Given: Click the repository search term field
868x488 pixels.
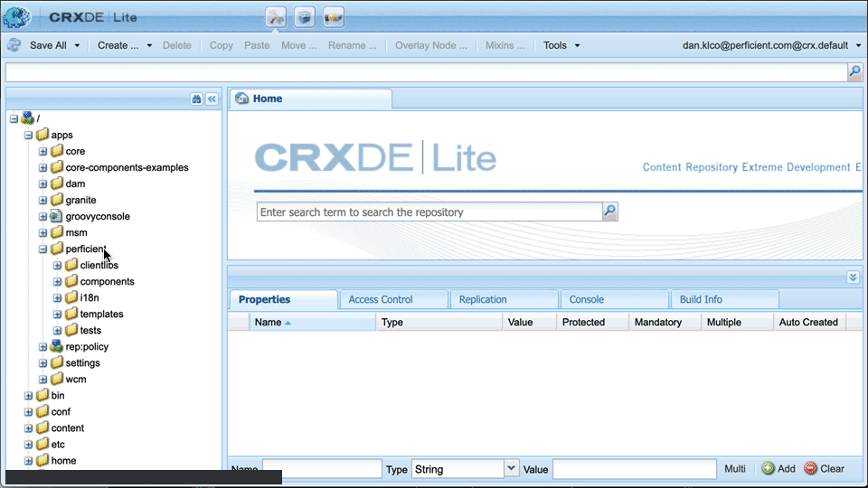Looking at the screenshot, I should [x=429, y=211].
